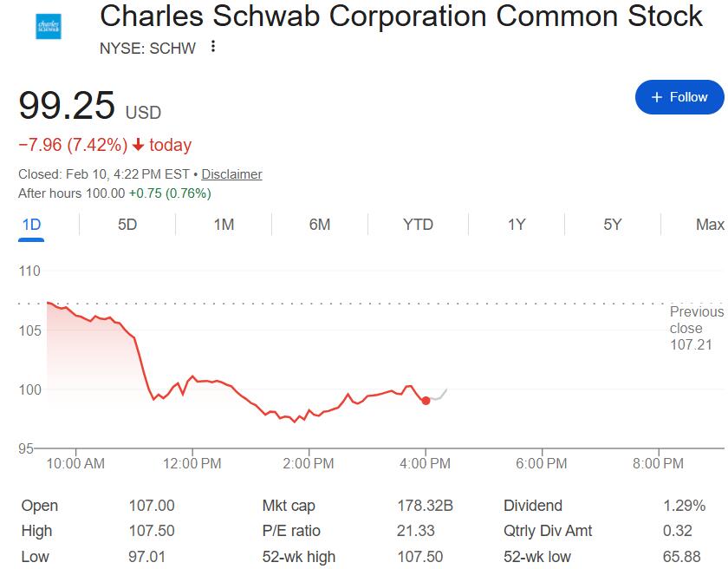The width and height of the screenshot is (728, 569).
Task: Switch to the 1Y chart view
Action: pos(517,225)
